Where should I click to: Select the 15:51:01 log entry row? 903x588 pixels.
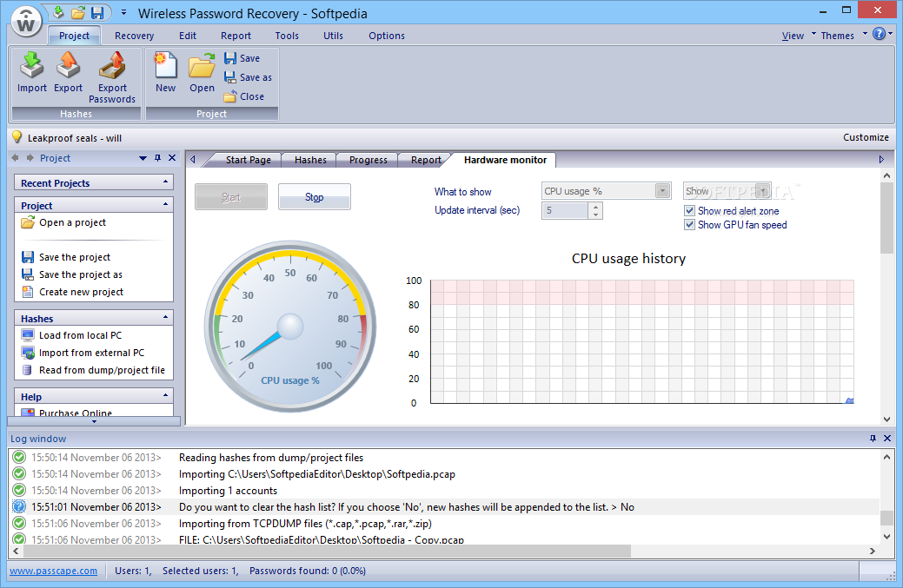445,507
